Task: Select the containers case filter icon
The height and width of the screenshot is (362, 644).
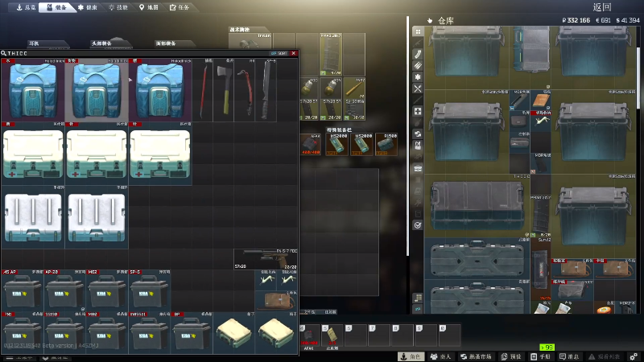Action: pyautogui.click(x=418, y=168)
